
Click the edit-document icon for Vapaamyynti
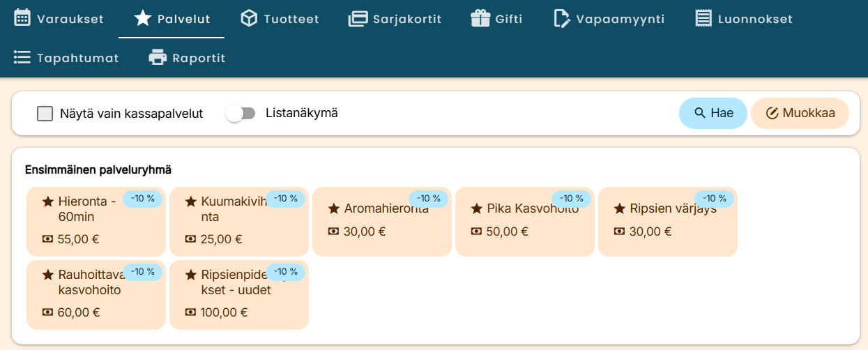point(561,19)
